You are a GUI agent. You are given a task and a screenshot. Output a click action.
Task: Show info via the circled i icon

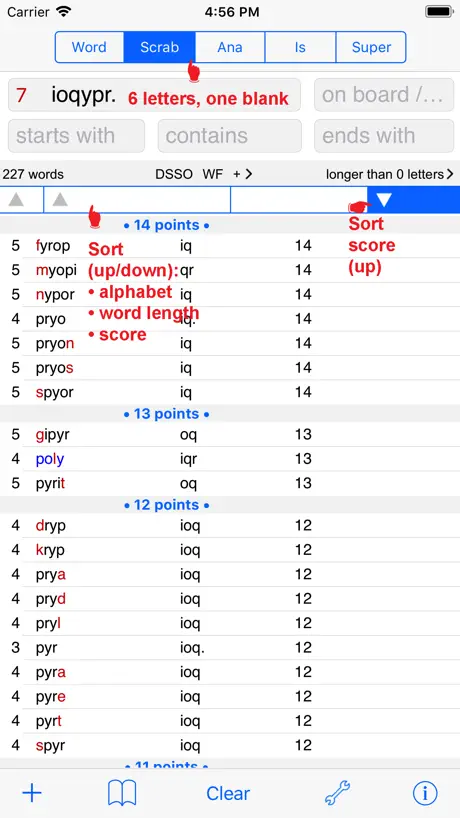[x=425, y=793]
